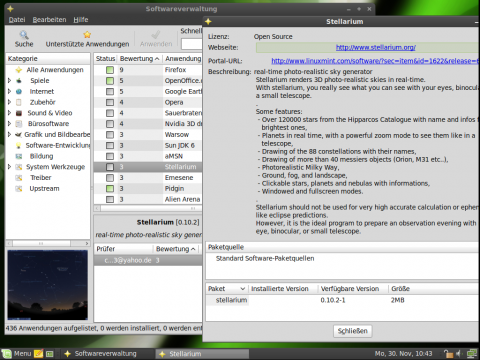Expand the Bürosoftware category tree
The image size is (480, 360).
(9, 124)
